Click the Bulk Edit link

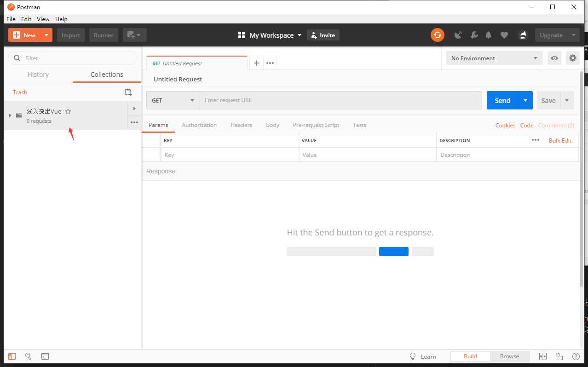560,140
